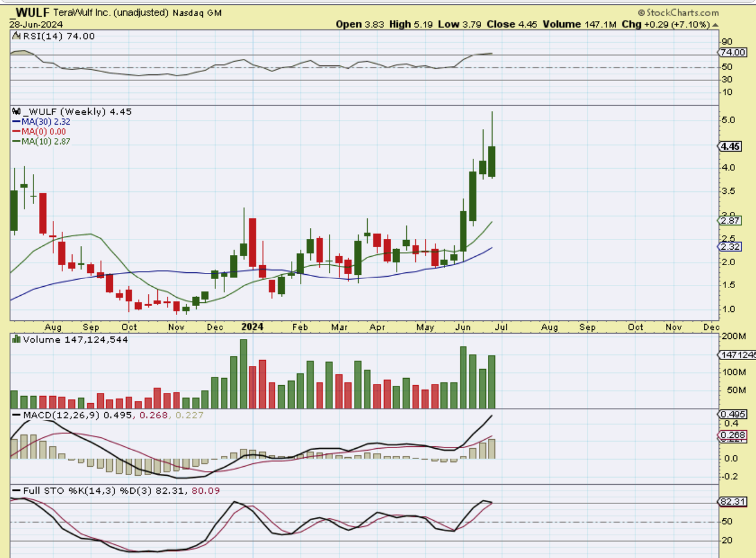Click the Dec label at chart's right end
The image size is (756, 558).
[711, 328]
